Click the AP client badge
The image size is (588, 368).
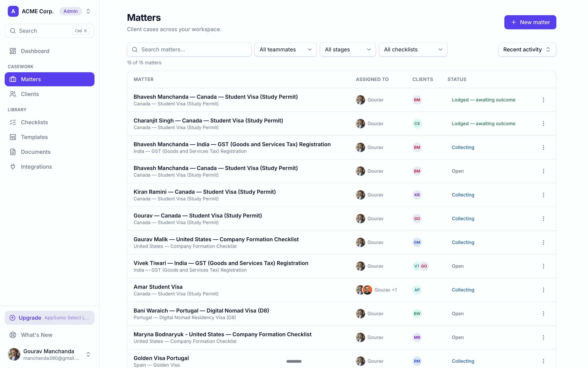point(417,290)
